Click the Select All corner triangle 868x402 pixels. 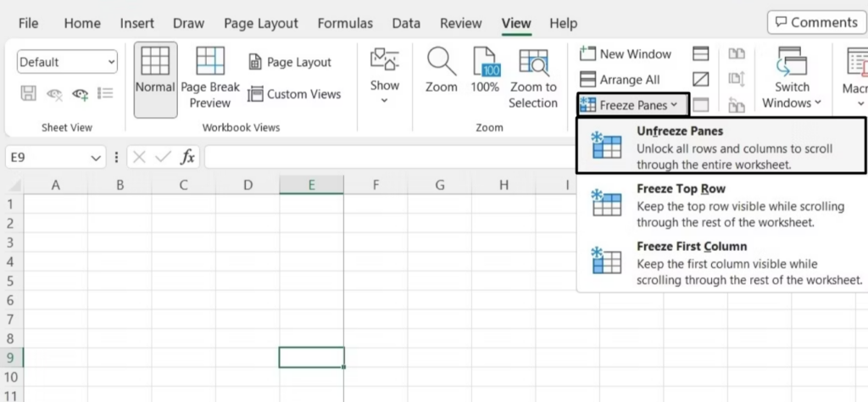tap(14, 185)
